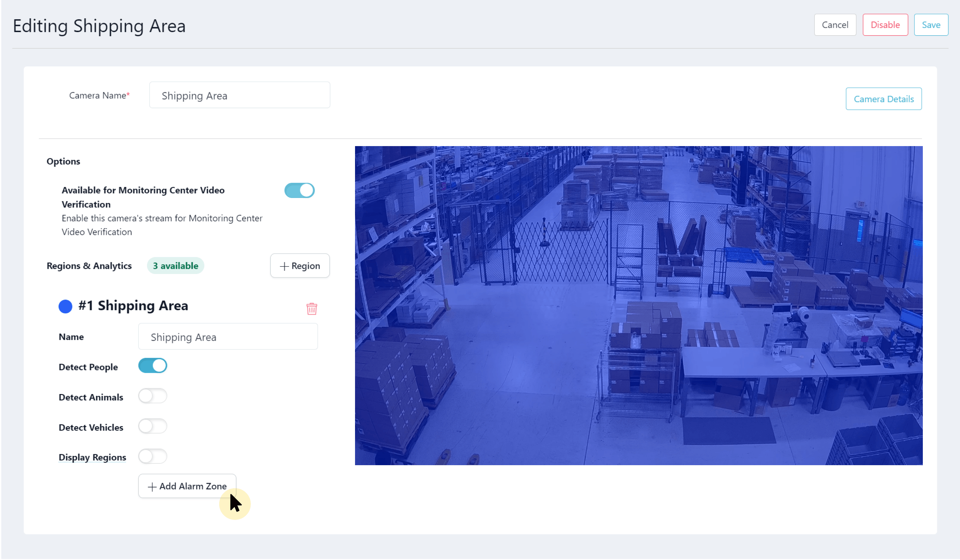Click the blue region color circle

(x=65, y=306)
